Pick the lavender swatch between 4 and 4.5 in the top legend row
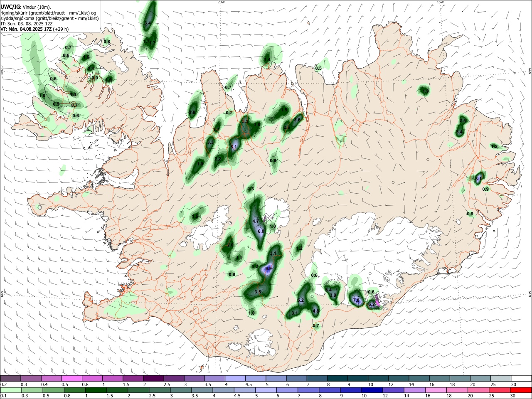Image resolution: width=532 pixels, height=399 pixels. 235,378
